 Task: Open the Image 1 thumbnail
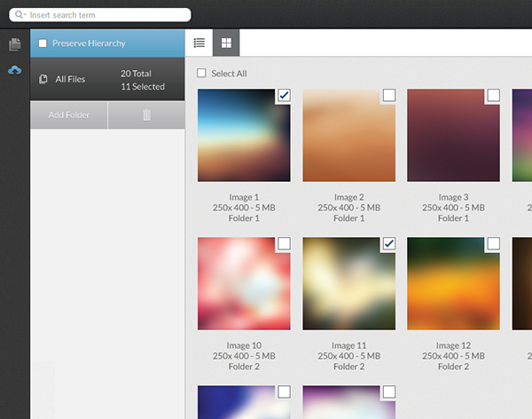coord(244,135)
